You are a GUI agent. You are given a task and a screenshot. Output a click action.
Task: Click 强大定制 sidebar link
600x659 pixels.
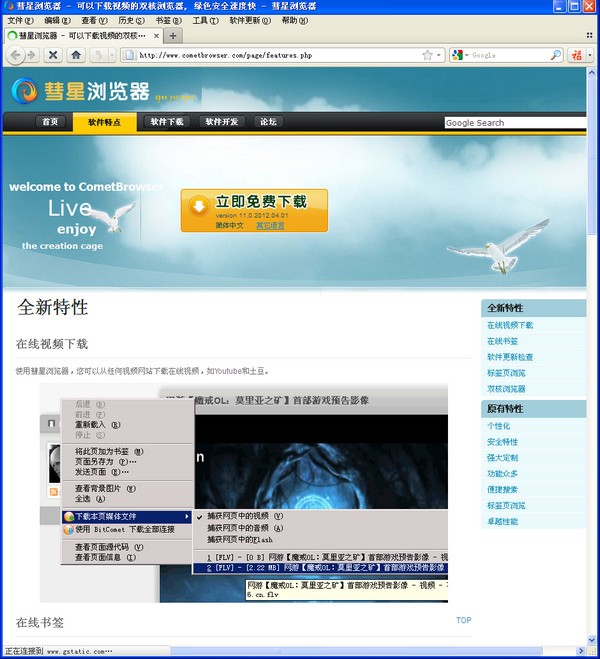click(502, 458)
